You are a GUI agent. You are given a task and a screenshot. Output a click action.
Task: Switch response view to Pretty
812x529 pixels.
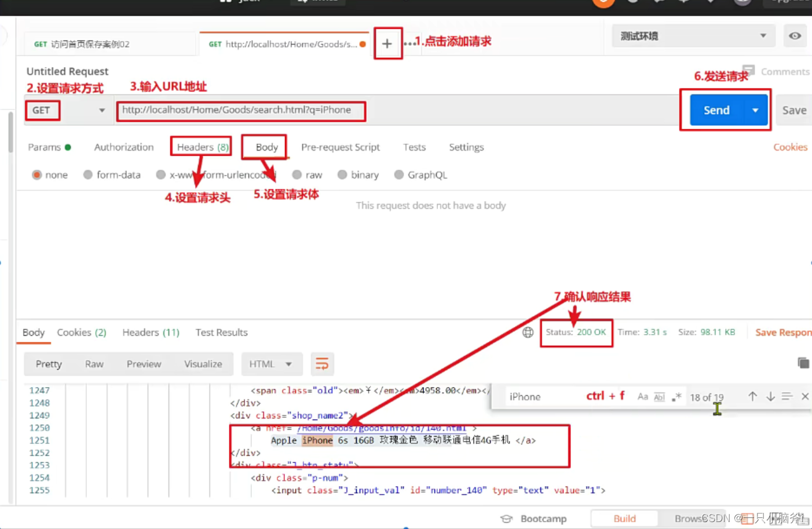click(x=49, y=364)
